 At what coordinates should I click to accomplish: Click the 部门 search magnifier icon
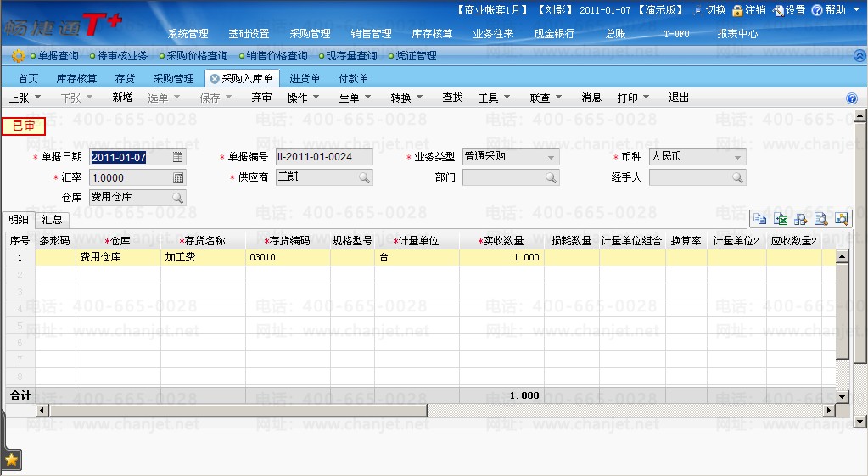[551, 177]
